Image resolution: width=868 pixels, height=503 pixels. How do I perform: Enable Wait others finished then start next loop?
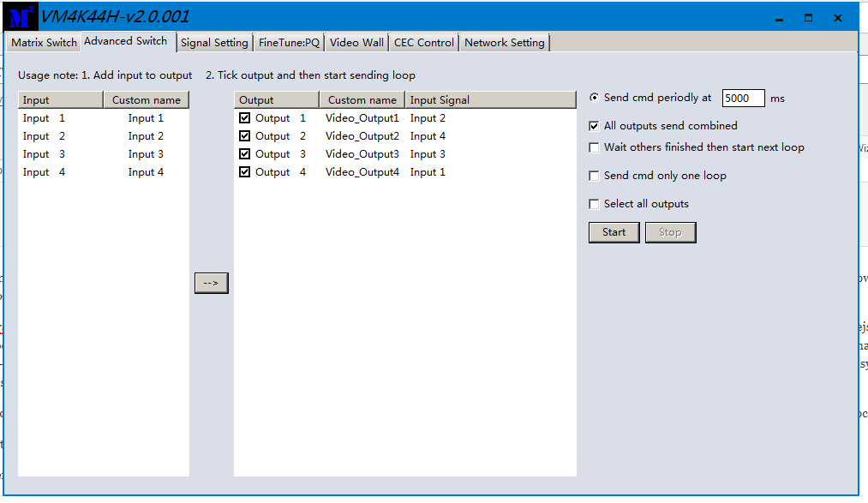[594, 147]
